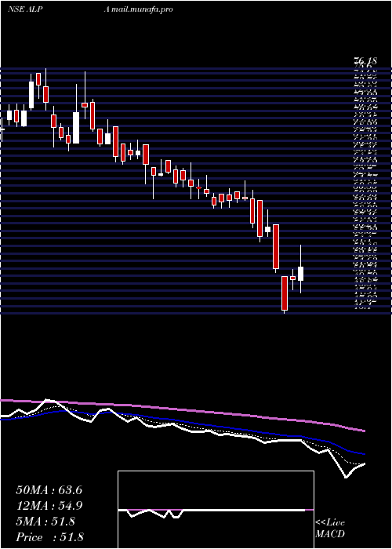Click the 'A mail.munafa.pro' title text
Image resolution: width=392 pixels, height=549 pixels.
point(139,9)
